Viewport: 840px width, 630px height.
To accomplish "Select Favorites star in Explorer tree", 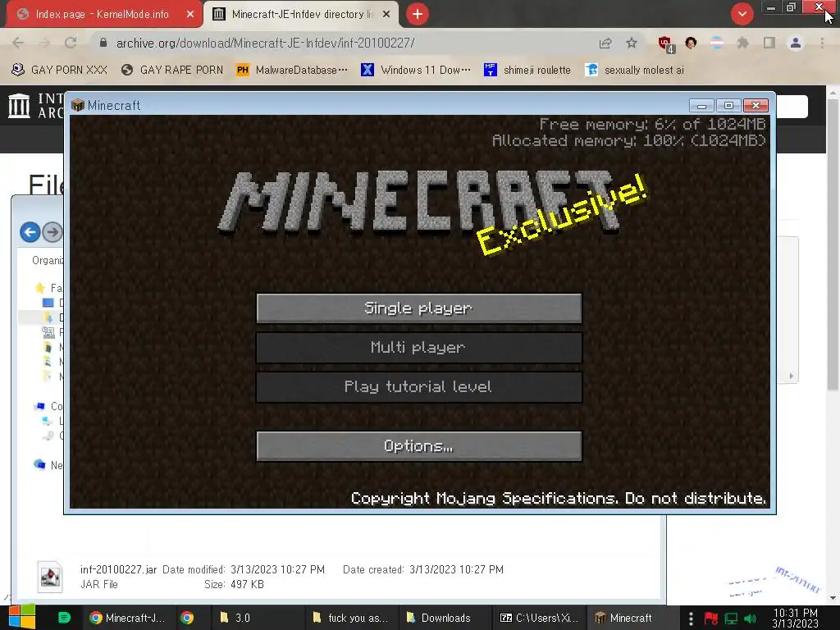I will (x=40, y=288).
